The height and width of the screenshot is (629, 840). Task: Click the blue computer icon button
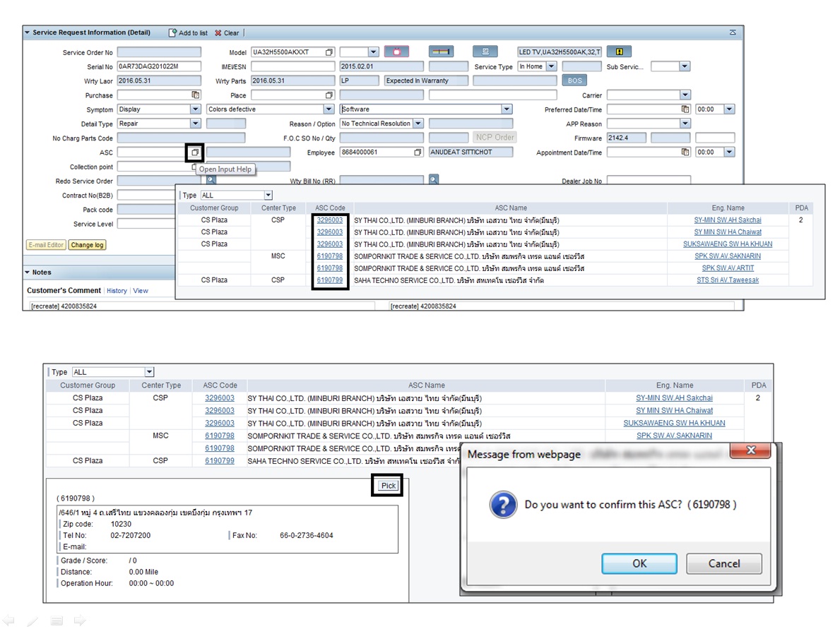pyautogui.click(x=485, y=52)
